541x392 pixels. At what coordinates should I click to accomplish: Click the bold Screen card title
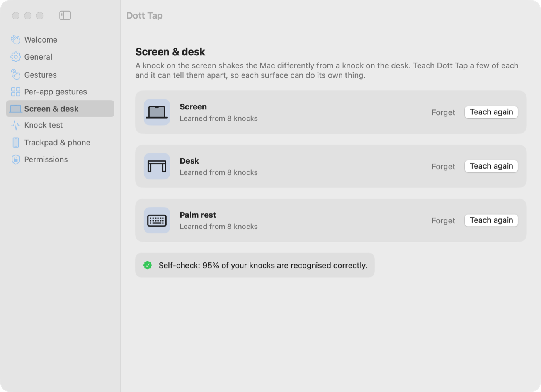pos(193,107)
